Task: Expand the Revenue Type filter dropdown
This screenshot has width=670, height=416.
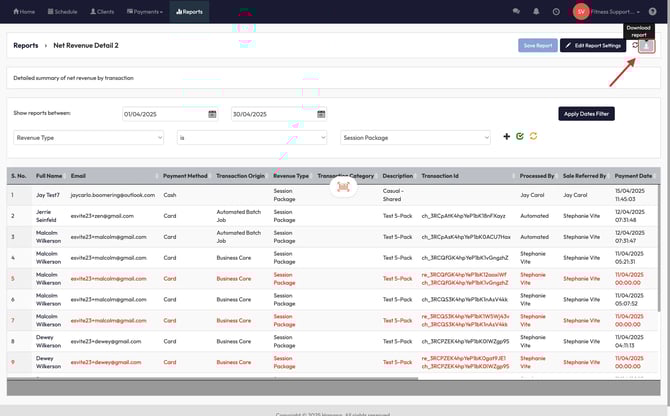Action: 88,137
